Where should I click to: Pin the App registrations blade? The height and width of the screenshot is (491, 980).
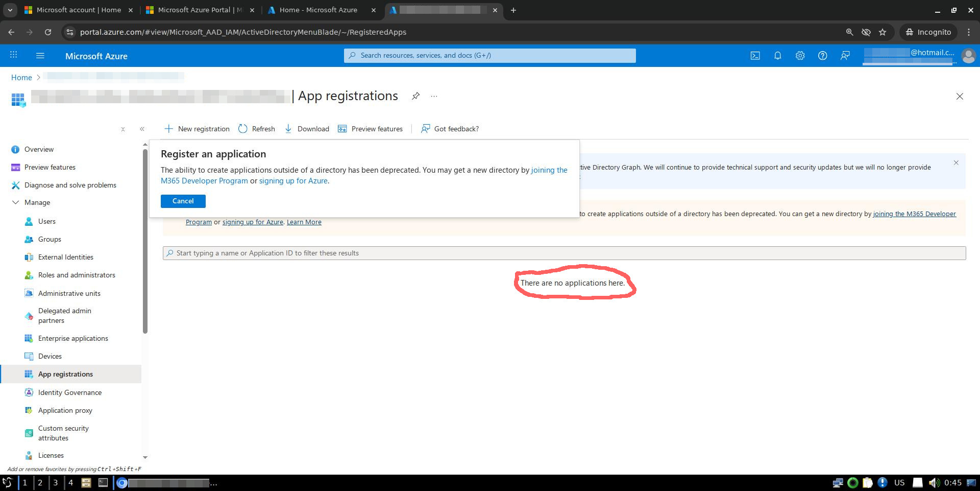415,96
